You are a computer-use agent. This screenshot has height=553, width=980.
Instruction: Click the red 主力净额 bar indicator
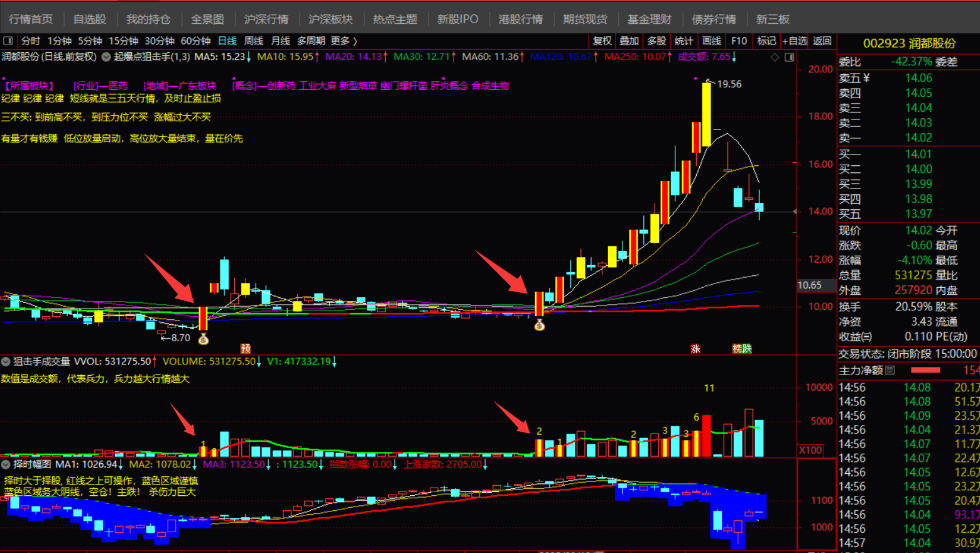925,371
